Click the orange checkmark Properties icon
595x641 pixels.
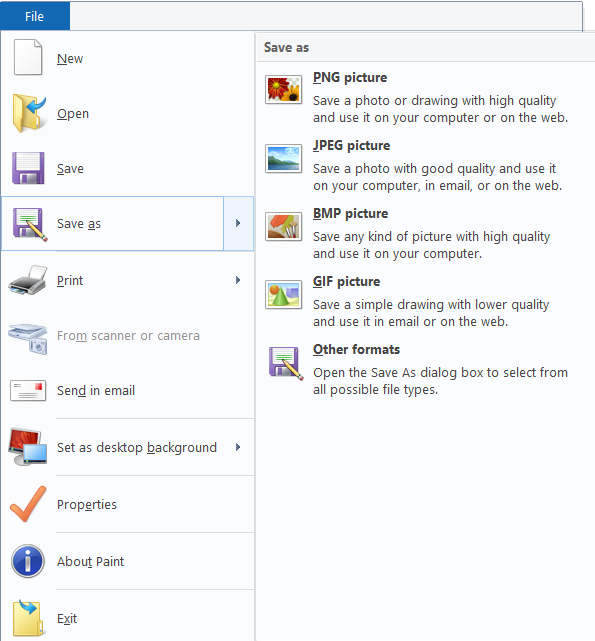tap(28, 504)
